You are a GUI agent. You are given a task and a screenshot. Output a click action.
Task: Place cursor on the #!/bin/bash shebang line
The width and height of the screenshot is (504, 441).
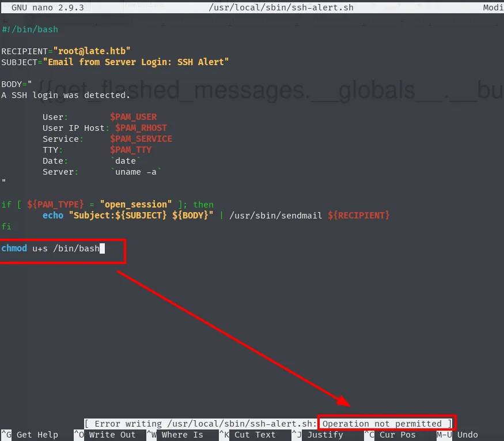[30, 29]
